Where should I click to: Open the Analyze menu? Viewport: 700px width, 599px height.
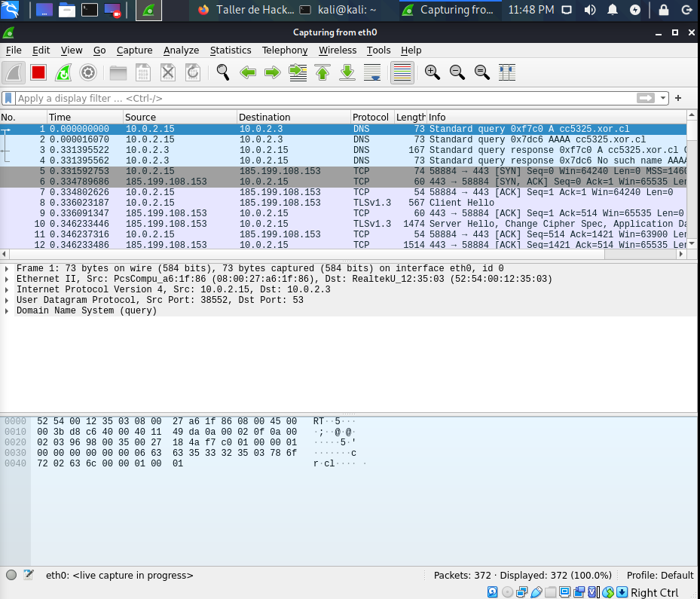pyautogui.click(x=181, y=50)
